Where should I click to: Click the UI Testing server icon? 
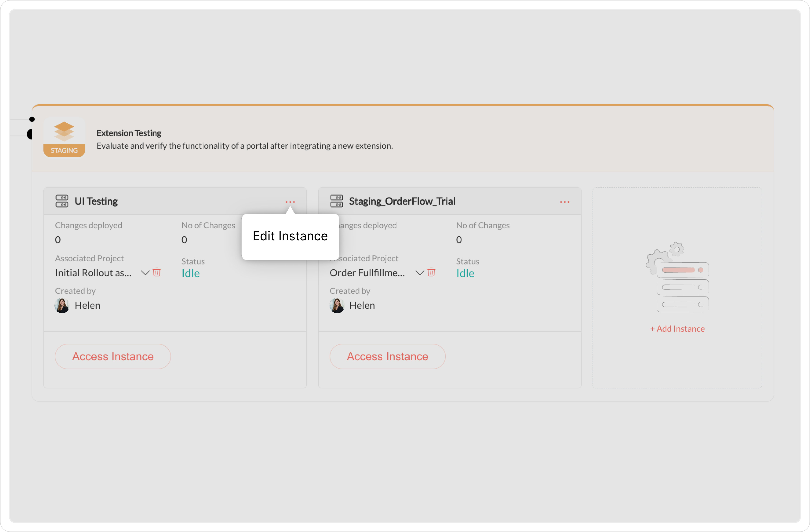[x=62, y=201]
